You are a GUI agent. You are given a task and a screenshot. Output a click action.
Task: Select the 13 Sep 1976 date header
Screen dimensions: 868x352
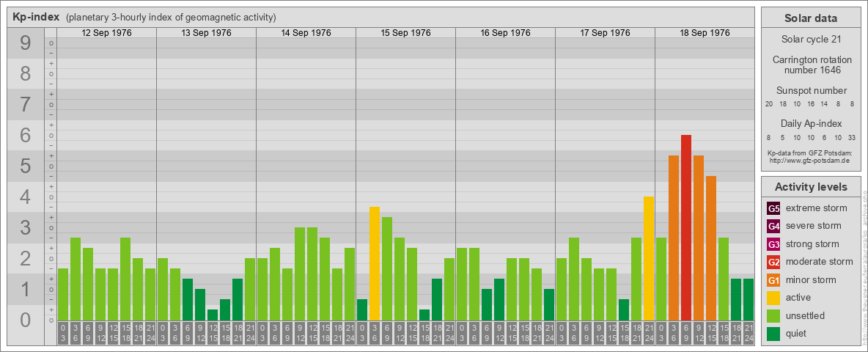(x=207, y=33)
